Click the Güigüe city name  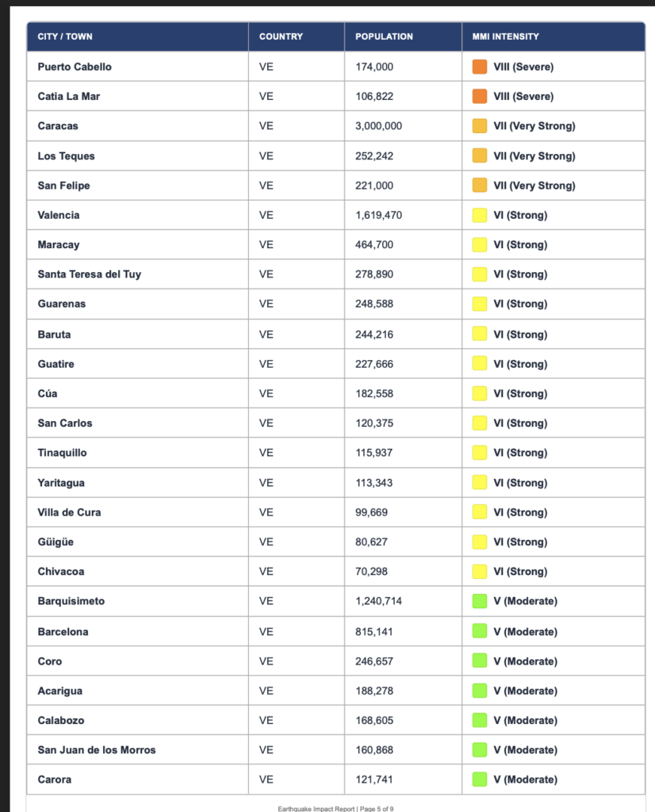click(56, 542)
